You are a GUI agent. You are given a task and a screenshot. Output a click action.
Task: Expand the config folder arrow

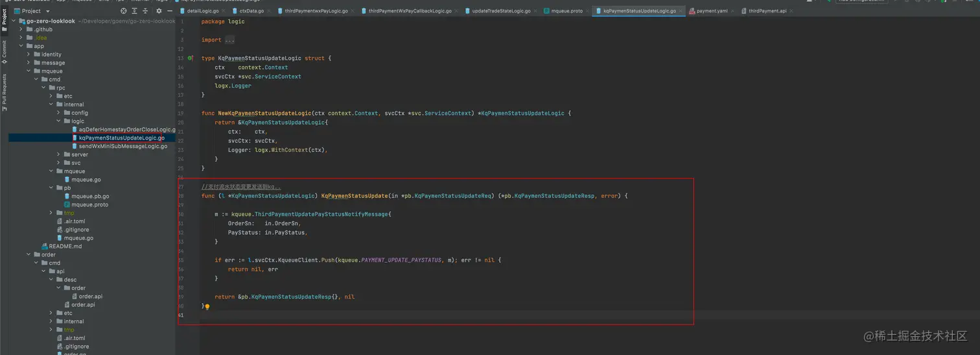pos(58,113)
